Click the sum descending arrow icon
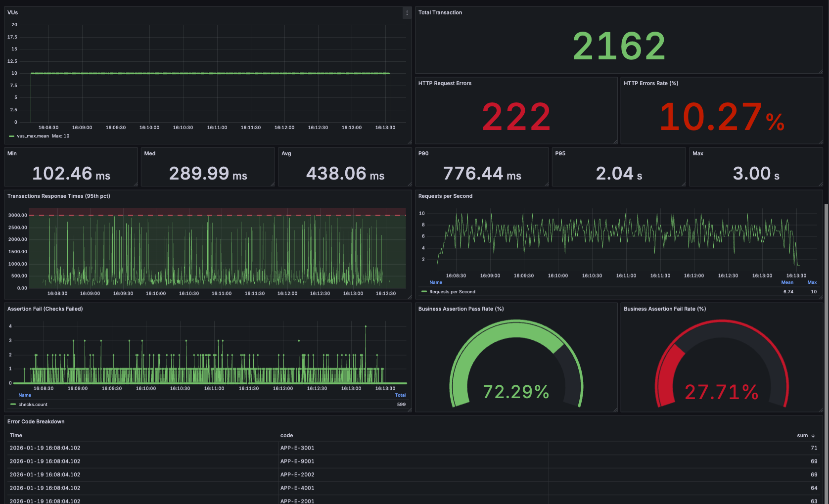The width and height of the screenshot is (829, 504). click(813, 436)
